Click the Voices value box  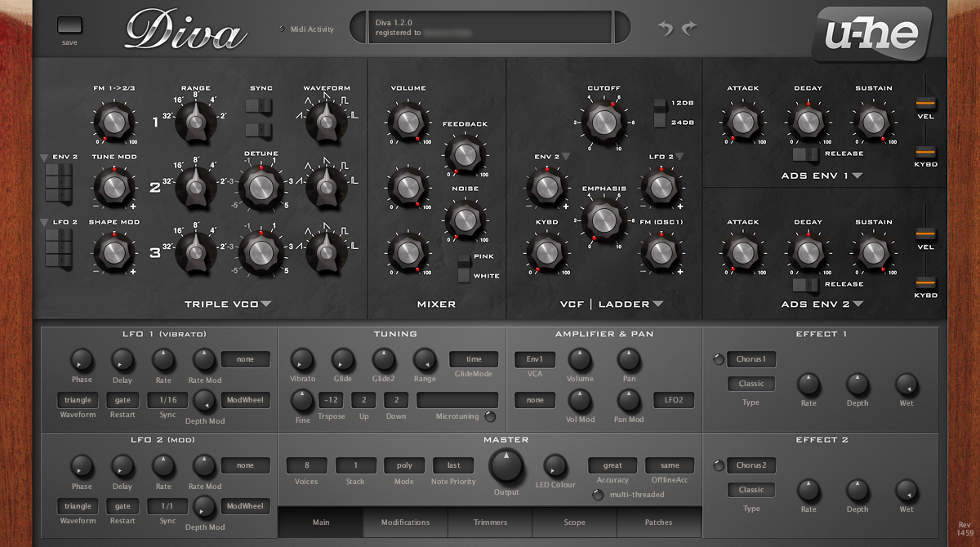click(306, 465)
